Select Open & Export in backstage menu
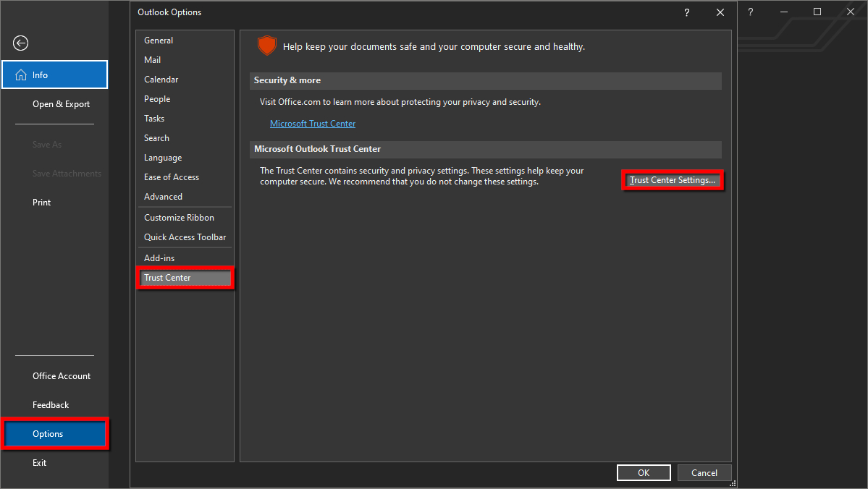Screen dimensions: 868x489 pyautogui.click(x=61, y=104)
